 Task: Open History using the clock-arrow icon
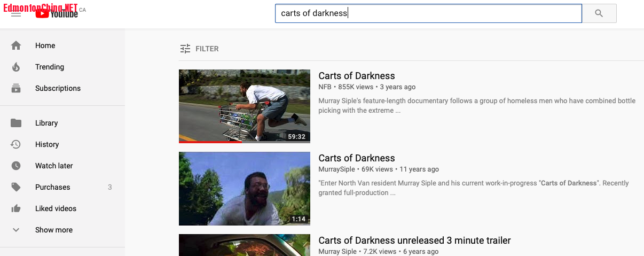click(16, 144)
